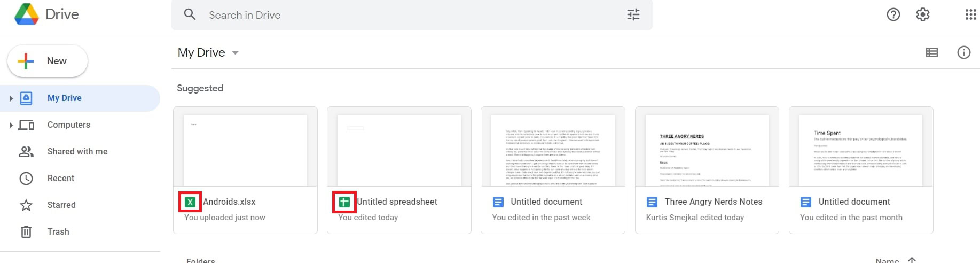
Task: Open the Google apps grid
Action: pos(970,14)
